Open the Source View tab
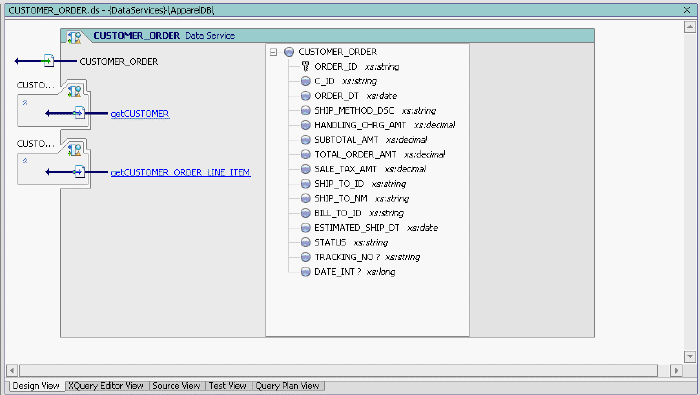This screenshot has height=395, width=700. (x=176, y=386)
